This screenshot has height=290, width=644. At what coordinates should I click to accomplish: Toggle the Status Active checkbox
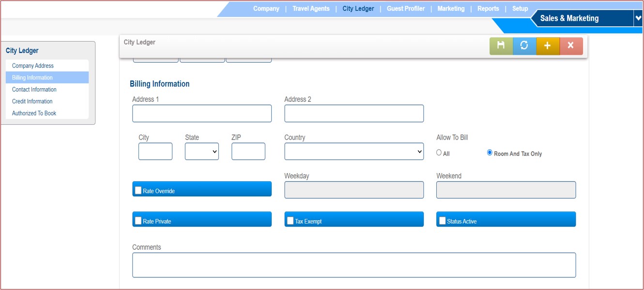[443, 221]
